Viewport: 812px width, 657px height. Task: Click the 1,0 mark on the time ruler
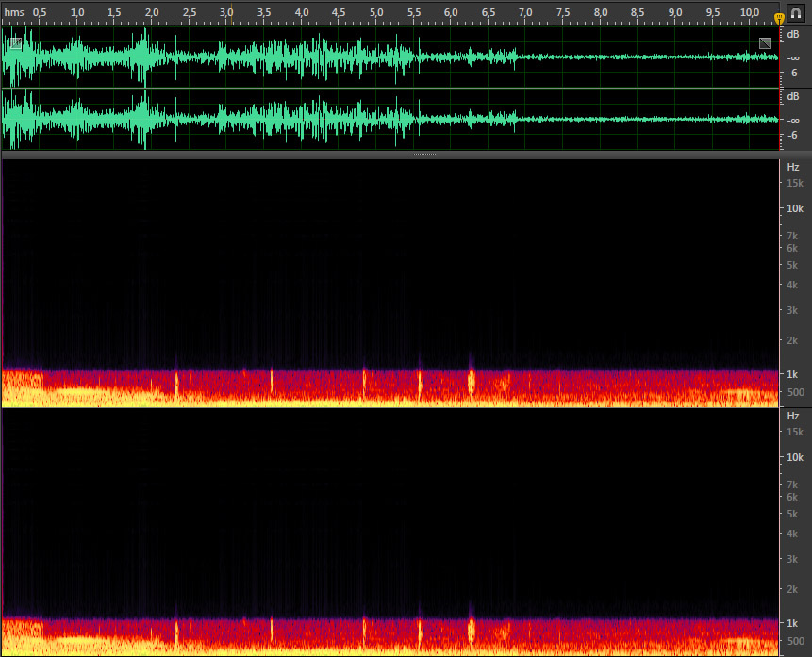click(77, 12)
